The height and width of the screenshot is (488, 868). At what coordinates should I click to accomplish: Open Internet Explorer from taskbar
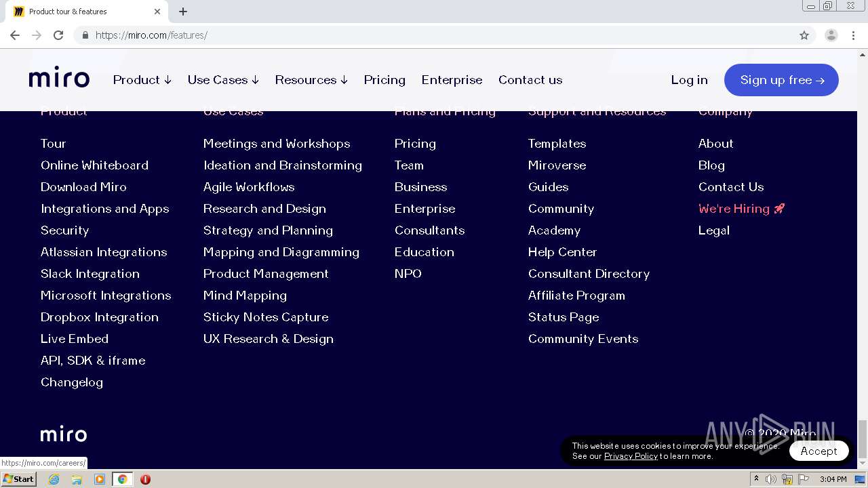coord(54,479)
